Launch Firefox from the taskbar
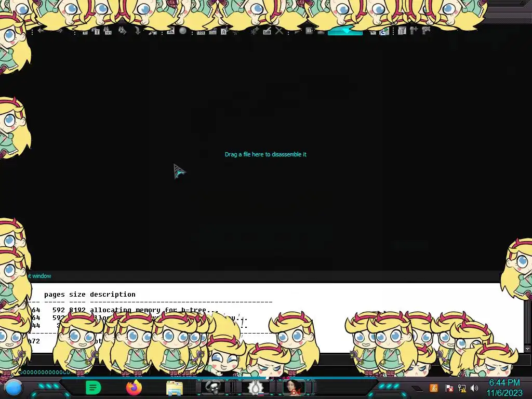Image resolution: width=532 pixels, height=399 pixels. 134,388
